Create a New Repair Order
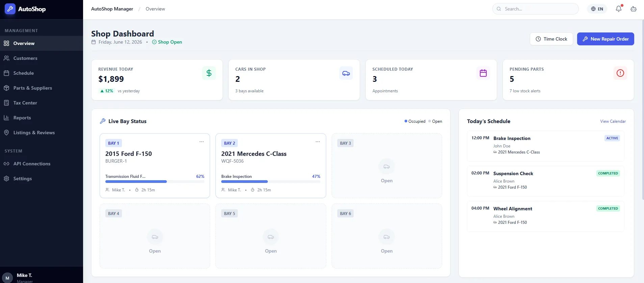Image resolution: width=644 pixels, height=283 pixels. coord(606,39)
